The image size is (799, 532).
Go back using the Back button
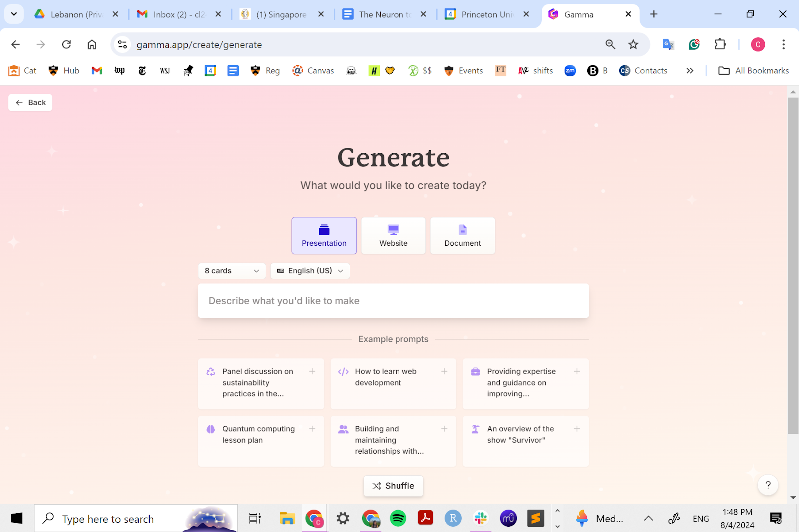(x=30, y=102)
